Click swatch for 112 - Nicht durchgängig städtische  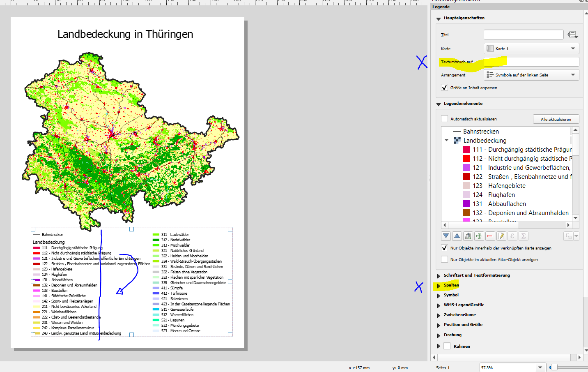(467, 159)
